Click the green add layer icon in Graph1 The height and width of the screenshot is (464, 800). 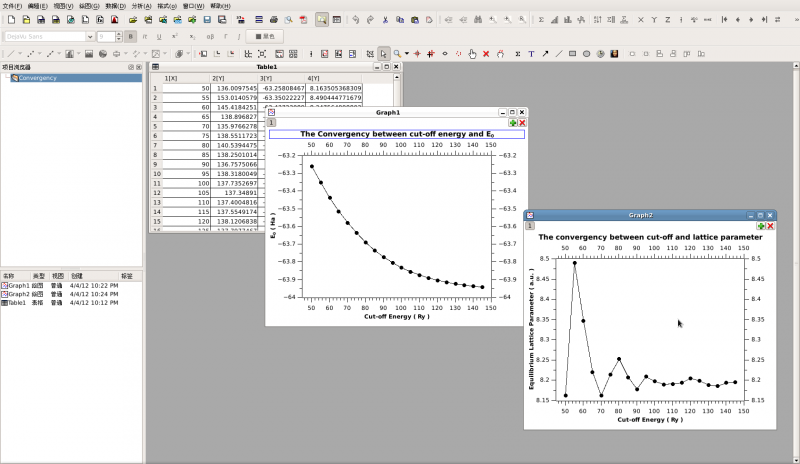pyautogui.click(x=513, y=123)
